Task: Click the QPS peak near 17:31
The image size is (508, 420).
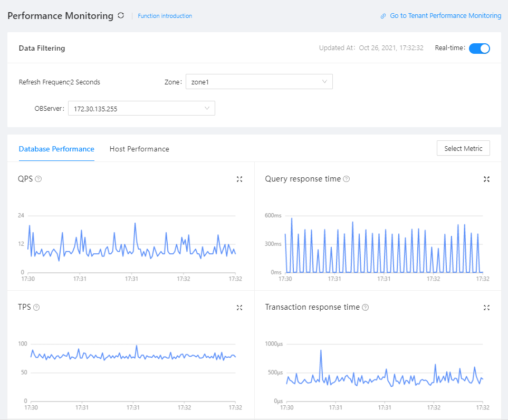Action: point(135,223)
